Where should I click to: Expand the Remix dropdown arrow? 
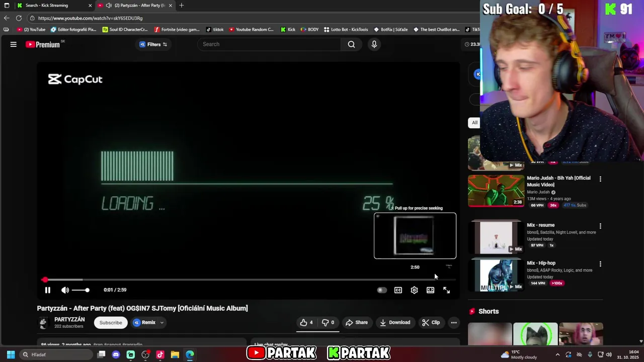pos(162,323)
